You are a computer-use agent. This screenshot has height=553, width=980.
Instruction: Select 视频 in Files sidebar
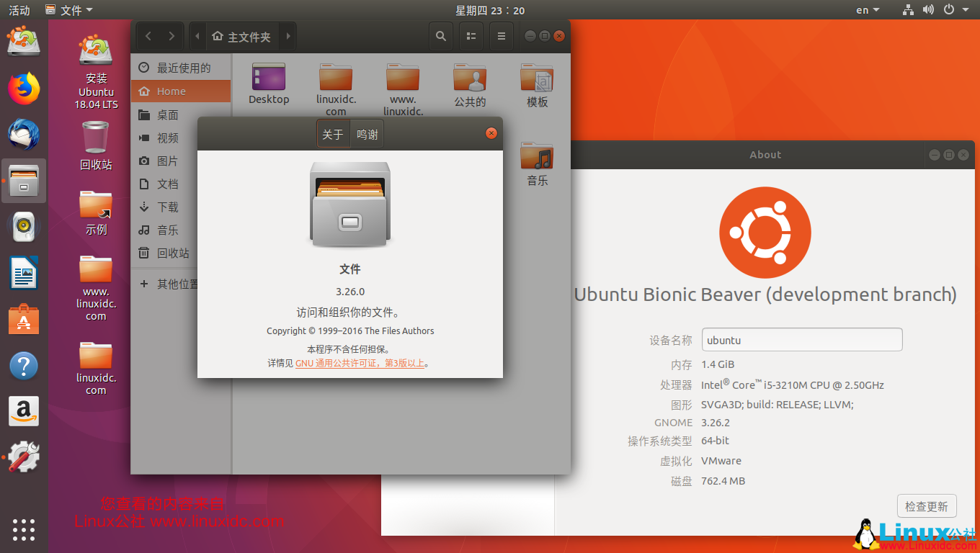[x=181, y=138]
